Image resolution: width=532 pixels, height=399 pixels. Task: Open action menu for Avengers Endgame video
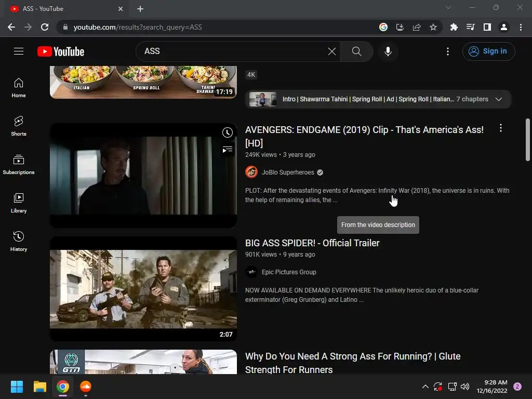coord(500,128)
